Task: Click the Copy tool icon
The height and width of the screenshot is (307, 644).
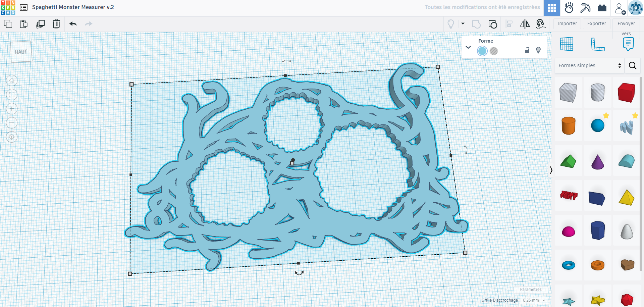Action: coord(8,24)
